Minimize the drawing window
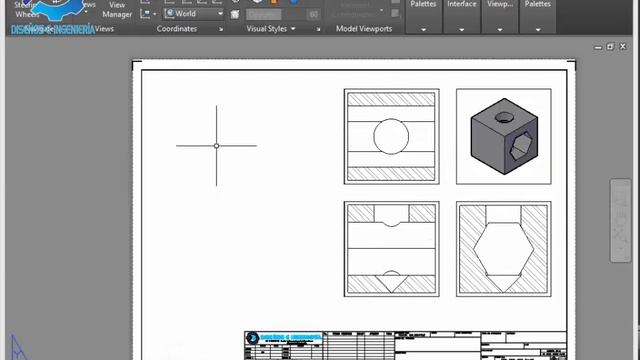Image resolution: width=640 pixels, height=360 pixels. coord(598,47)
